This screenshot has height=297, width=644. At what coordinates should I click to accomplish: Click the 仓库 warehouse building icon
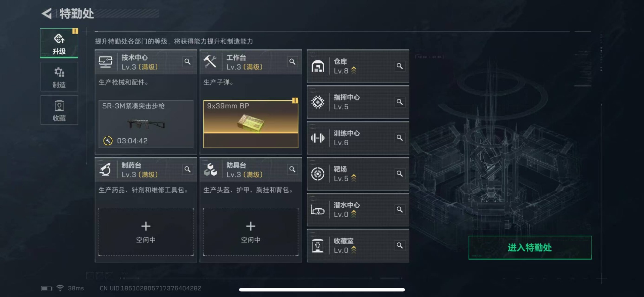coord(318,66)
